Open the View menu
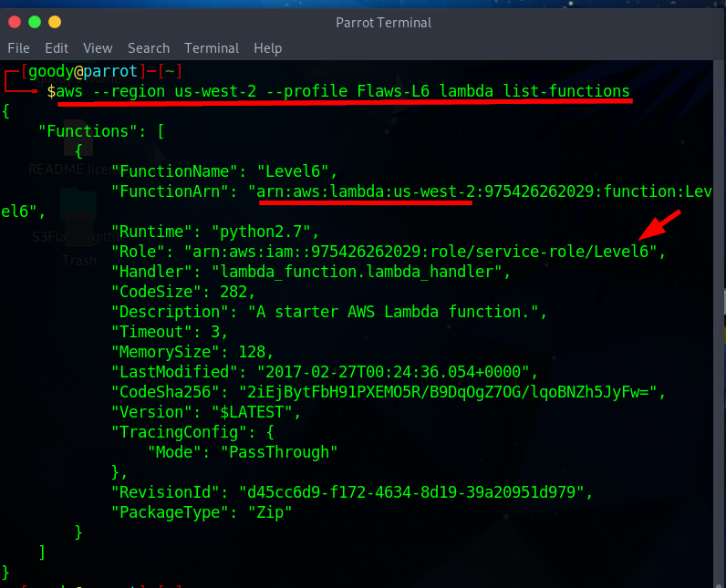The height and width of the screenshot is (588, 726). (x=98, y=48)
